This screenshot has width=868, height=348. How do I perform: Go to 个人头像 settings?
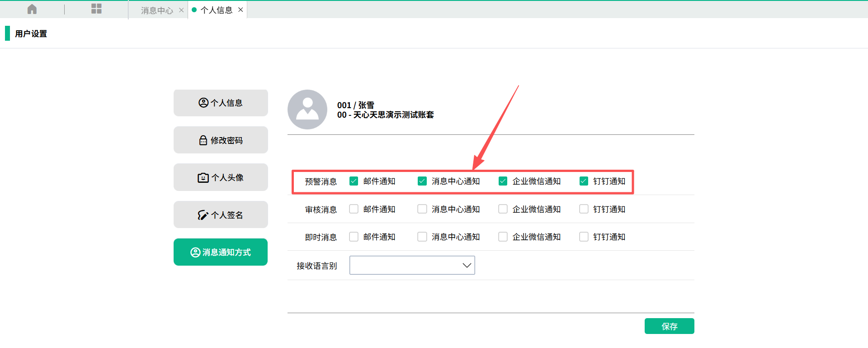[221, 177]
